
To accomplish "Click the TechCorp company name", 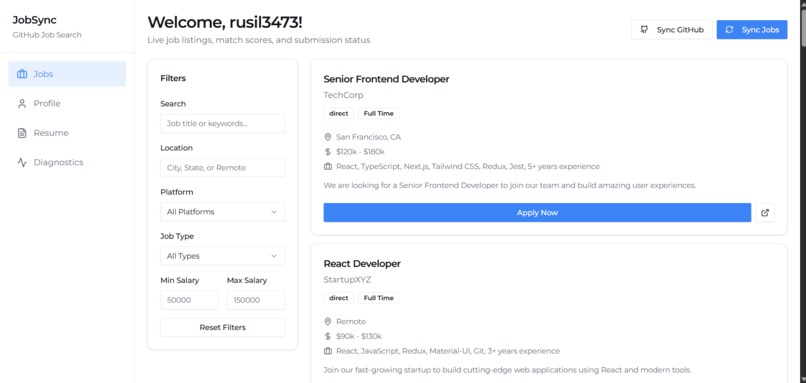I will [343, 95].
